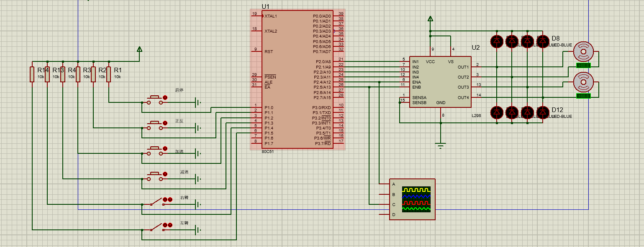The width and height of the screenshot is (644, 247).
Task: Click the P1.0 pin label
Action: click(x=269, y=108)
